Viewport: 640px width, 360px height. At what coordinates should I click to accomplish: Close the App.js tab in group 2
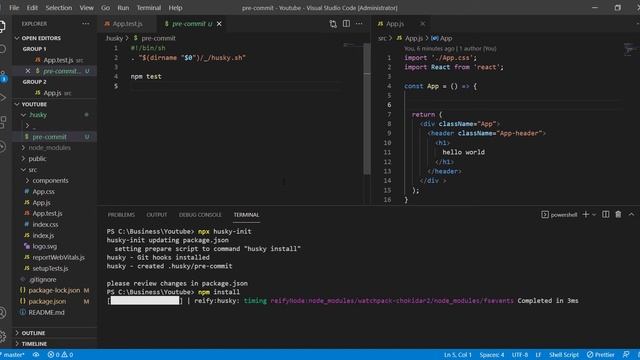(x=422, y=24)
